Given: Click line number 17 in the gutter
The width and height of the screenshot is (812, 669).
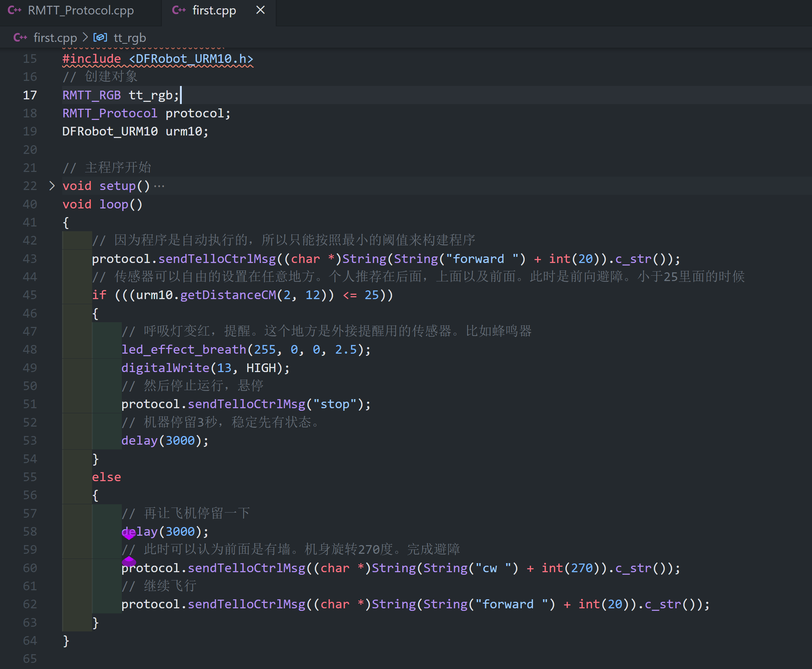Looking at the screenshot, I should tap(30, 95).
